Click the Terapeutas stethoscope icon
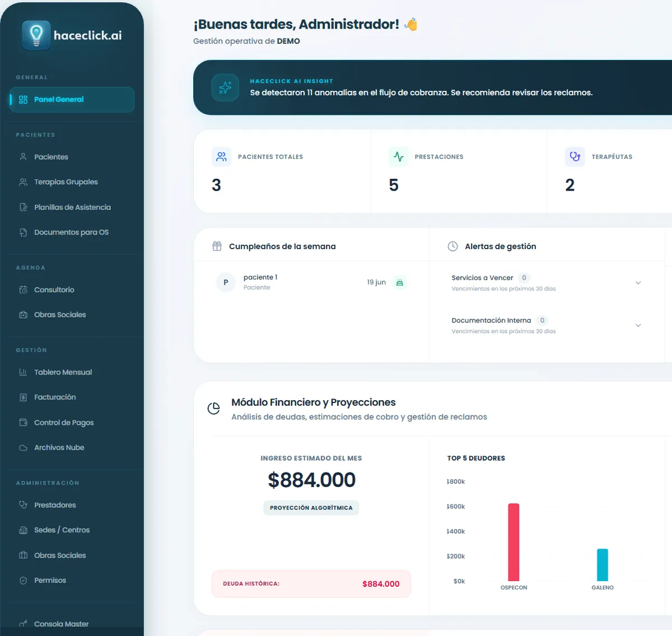The image size is (672, 636). [575, 157]
